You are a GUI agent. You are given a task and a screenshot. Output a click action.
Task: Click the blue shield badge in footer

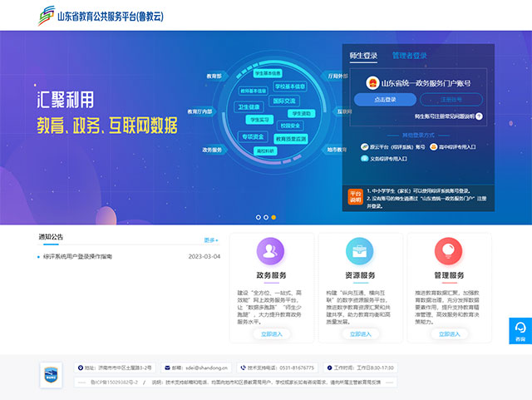51,373
